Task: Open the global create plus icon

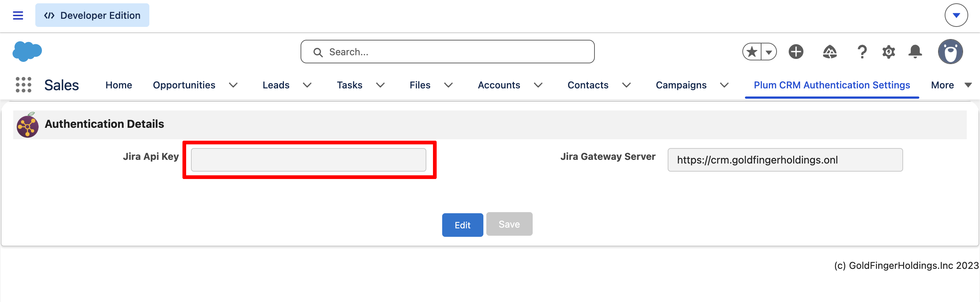Action: click(795, 52)
